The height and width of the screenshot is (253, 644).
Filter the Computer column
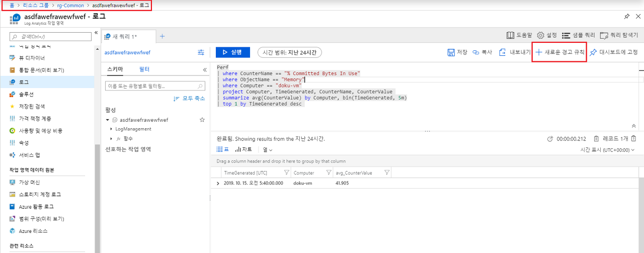click(329, 173)
